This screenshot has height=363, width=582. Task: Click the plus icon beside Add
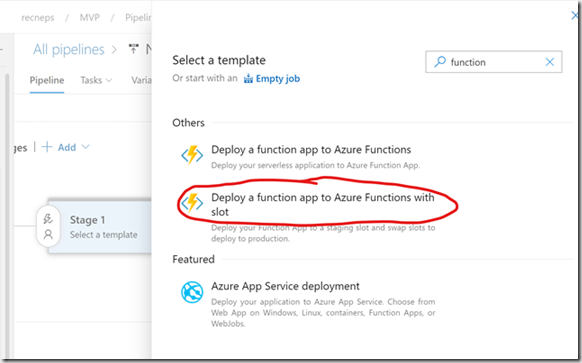point(47,147)
